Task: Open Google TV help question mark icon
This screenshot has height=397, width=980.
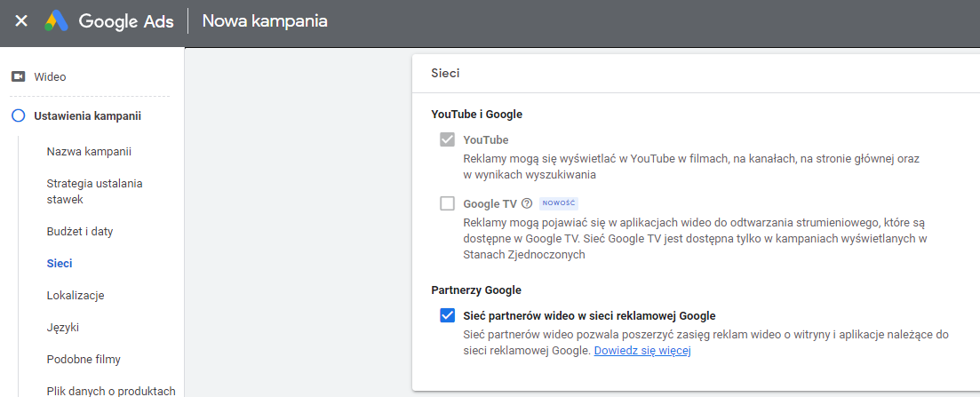Action: point(527,203)
